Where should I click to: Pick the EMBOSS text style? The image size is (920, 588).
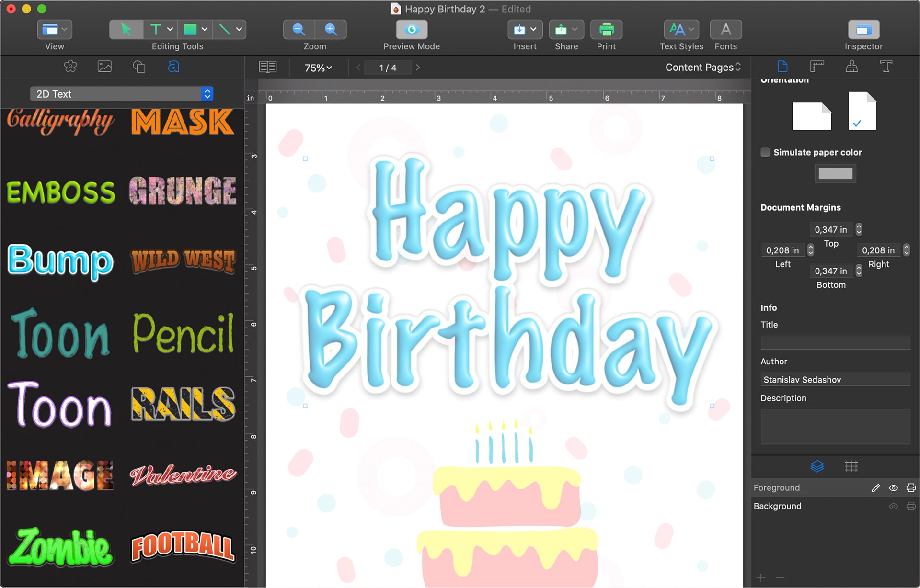tap(61, 192)
